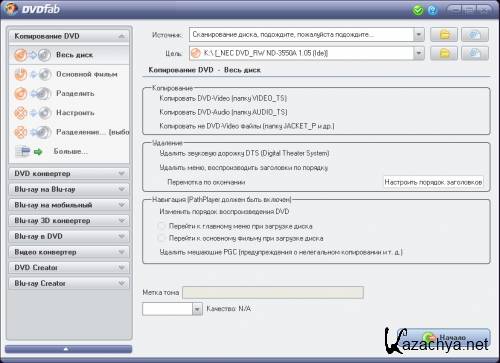Click the Метка тома input field

click(273, 293)
